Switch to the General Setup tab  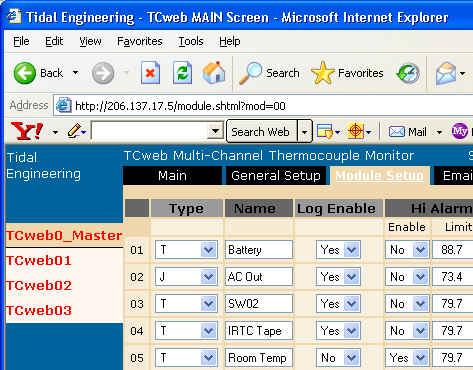pyautogui.click(x=276, y=176)
